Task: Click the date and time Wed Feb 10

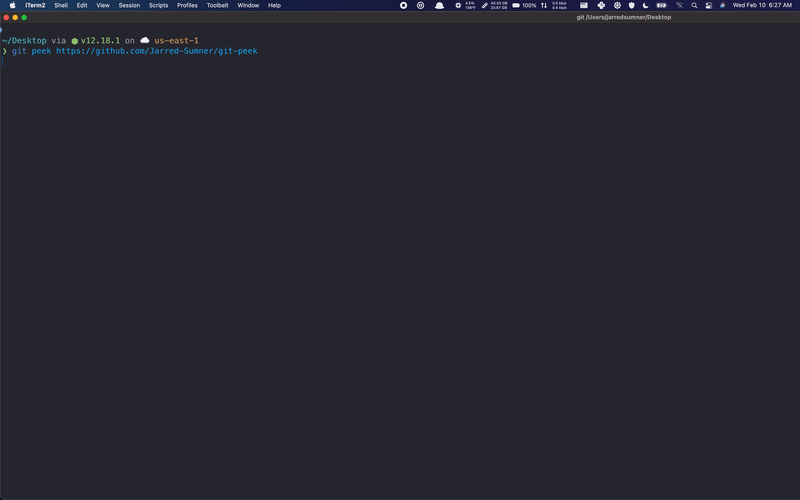Action: click(762, 5)
